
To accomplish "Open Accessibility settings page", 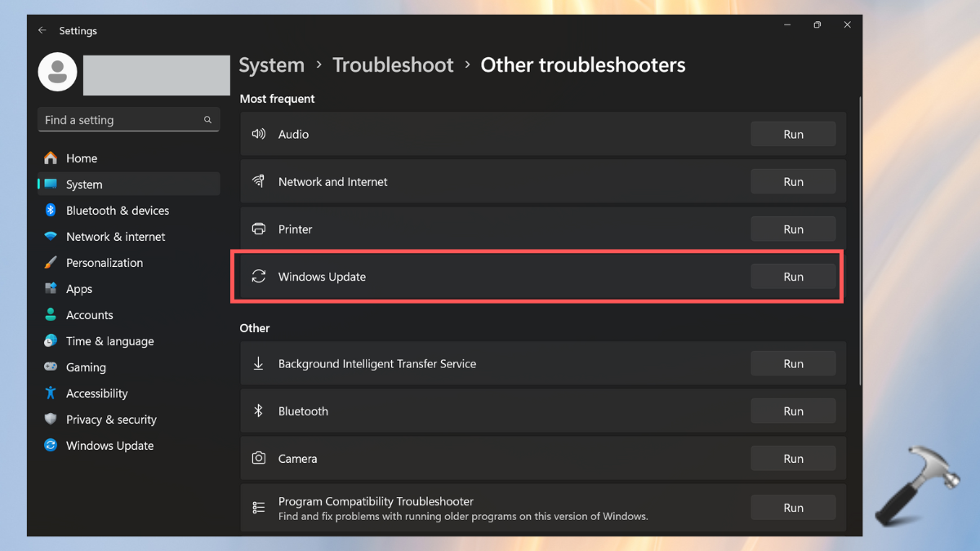I will [129, 393].
